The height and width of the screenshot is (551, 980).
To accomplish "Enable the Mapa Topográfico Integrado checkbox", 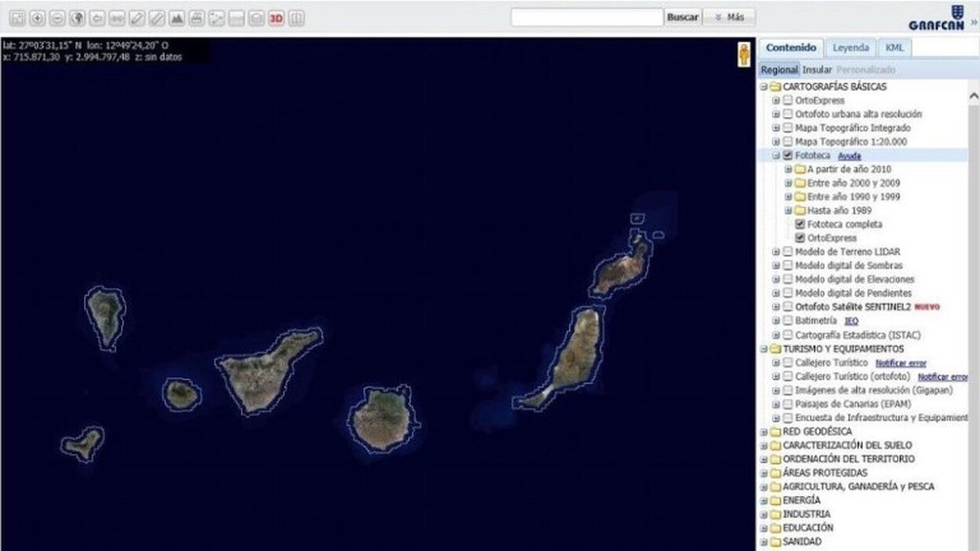I will tap(788, 128).
